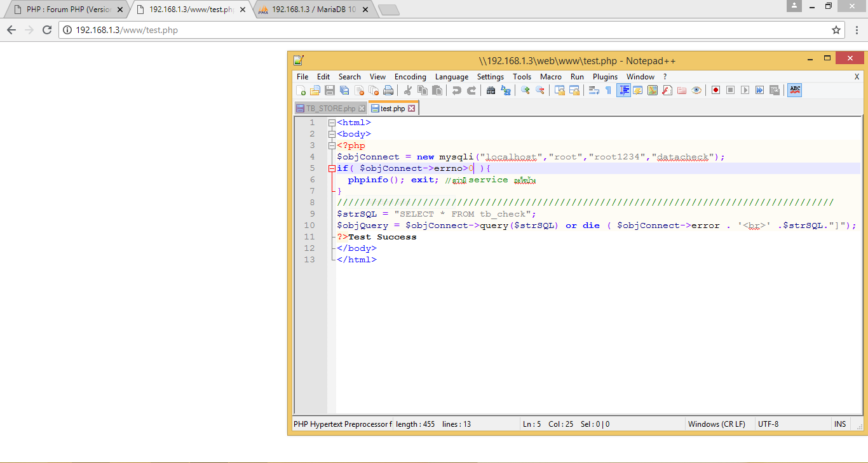Collapse the html fold marker on line 1
The height and width of the screenshot is (463, 868).
[x=331, y=123]
